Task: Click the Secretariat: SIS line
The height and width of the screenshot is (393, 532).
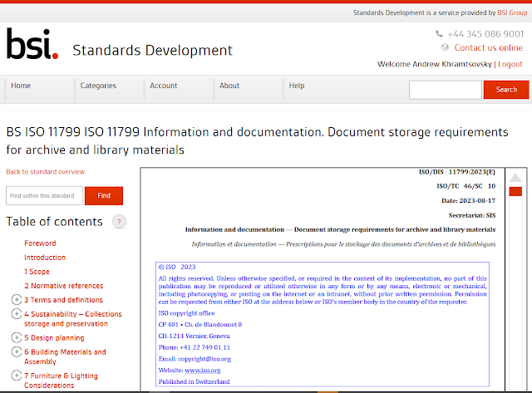Action: 472,215
